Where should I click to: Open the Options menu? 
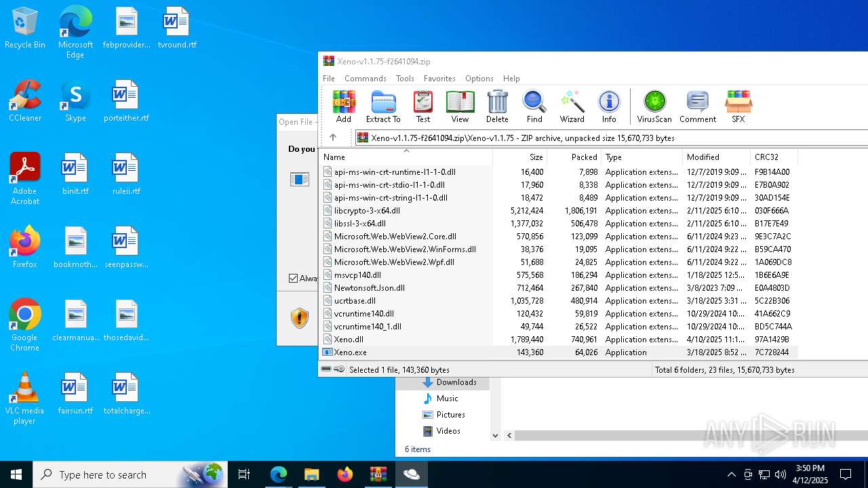pos(479,79)
